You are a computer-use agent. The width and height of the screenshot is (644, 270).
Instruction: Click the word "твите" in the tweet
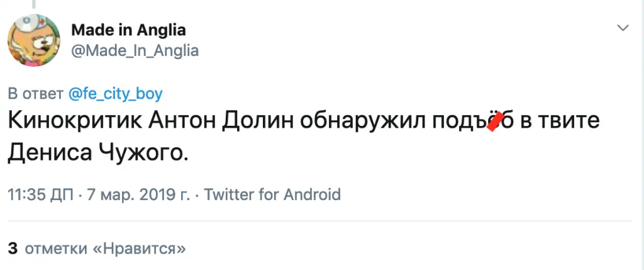570,121
